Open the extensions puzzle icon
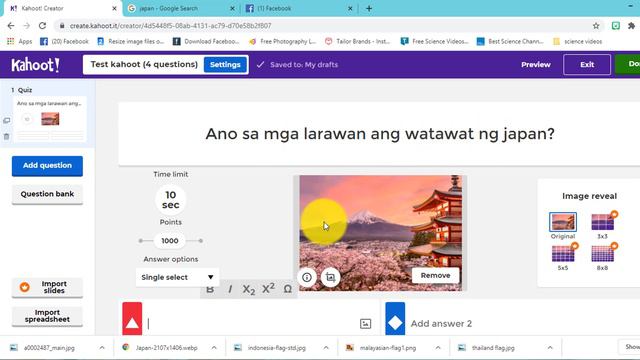This screenshot has width=640, height=360. coord(631,26)
